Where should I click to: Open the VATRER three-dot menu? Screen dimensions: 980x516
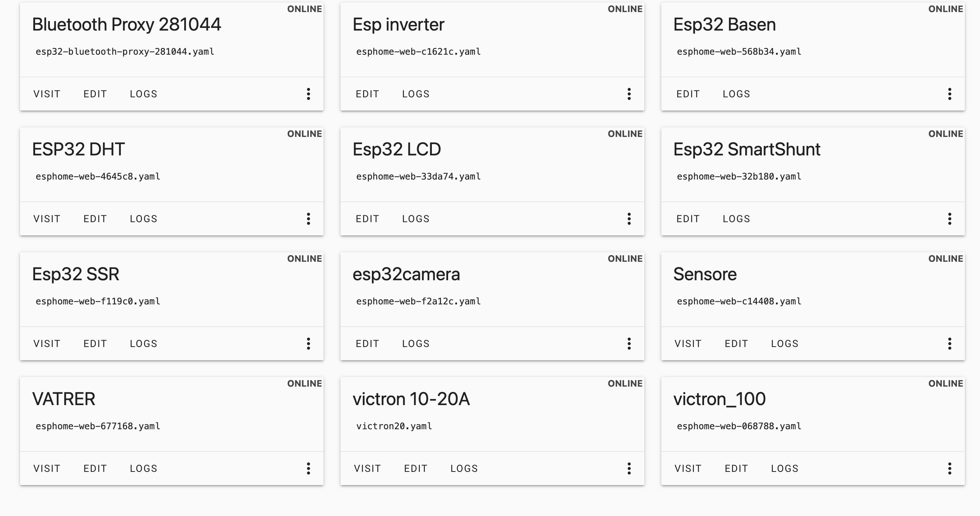point(308,468)
